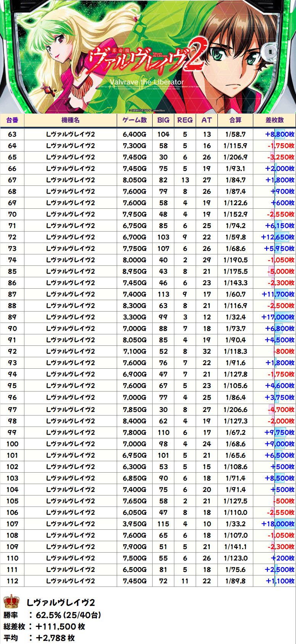Click the BIG column header

[163, 120]
